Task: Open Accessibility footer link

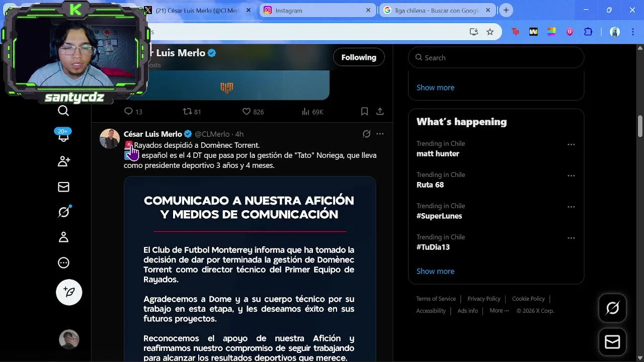Action: tap(431, 311)
